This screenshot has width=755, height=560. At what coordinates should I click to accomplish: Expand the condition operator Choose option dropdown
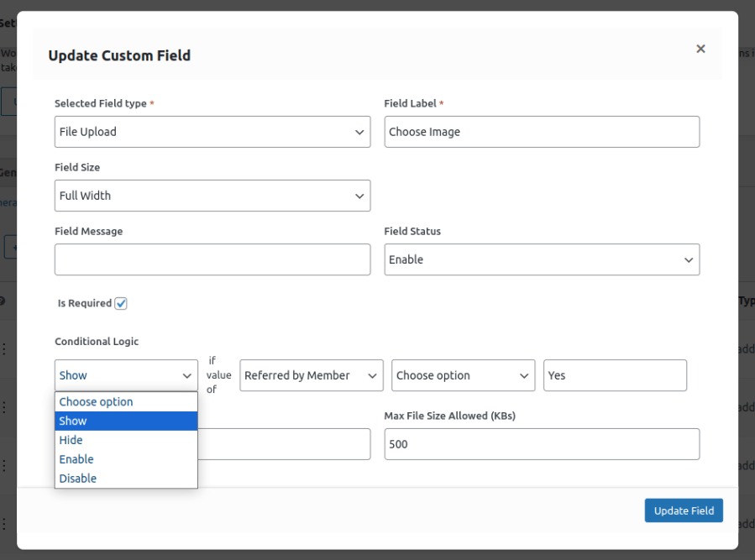click(x=463, y=375)
